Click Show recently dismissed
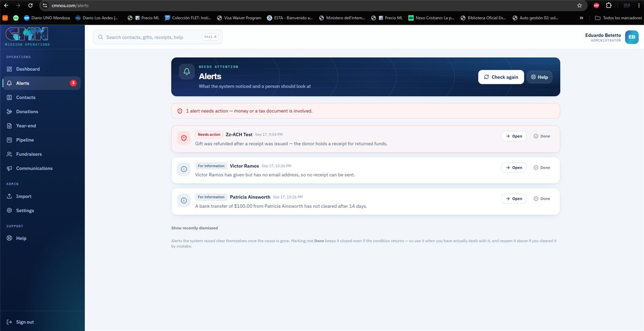The image size is (644, 331). tap(194, 228)
